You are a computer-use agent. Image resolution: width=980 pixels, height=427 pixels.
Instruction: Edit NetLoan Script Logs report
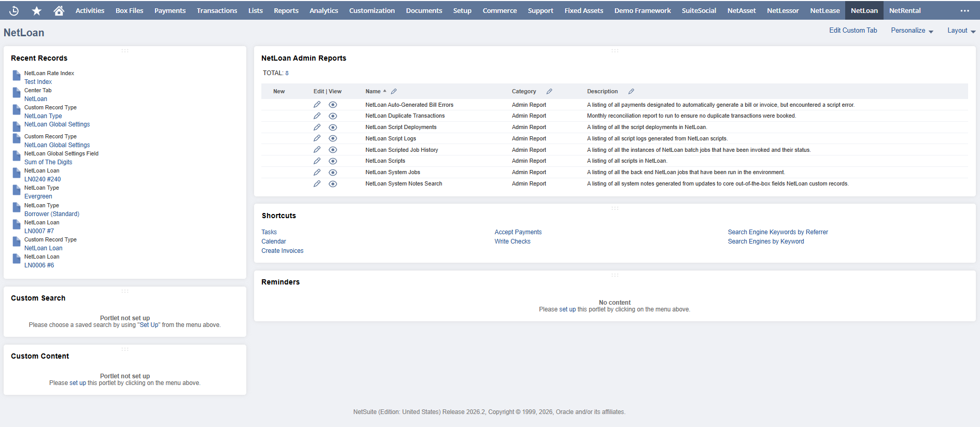coord(317,138)
